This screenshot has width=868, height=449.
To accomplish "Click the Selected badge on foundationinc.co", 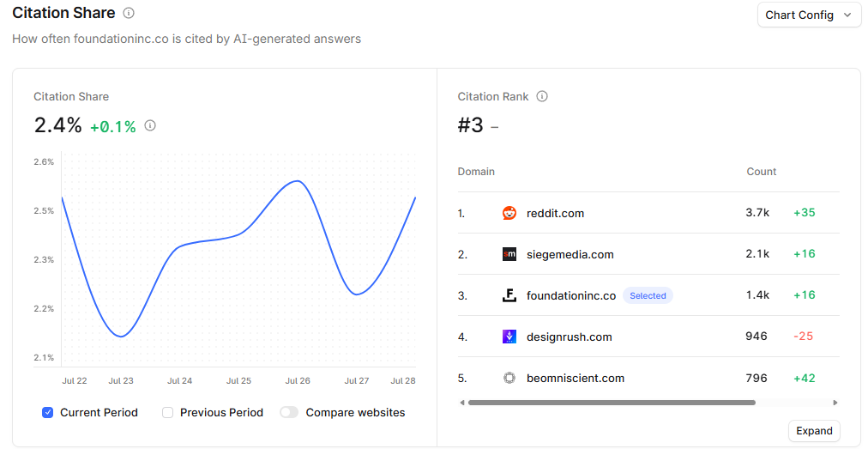I will point(648,295).
